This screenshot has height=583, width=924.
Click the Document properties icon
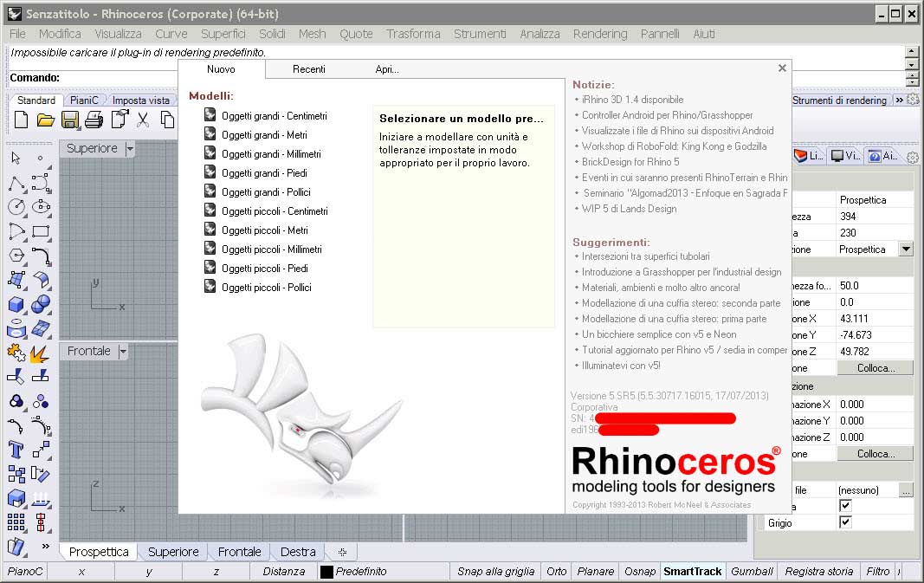click(120, 120)
